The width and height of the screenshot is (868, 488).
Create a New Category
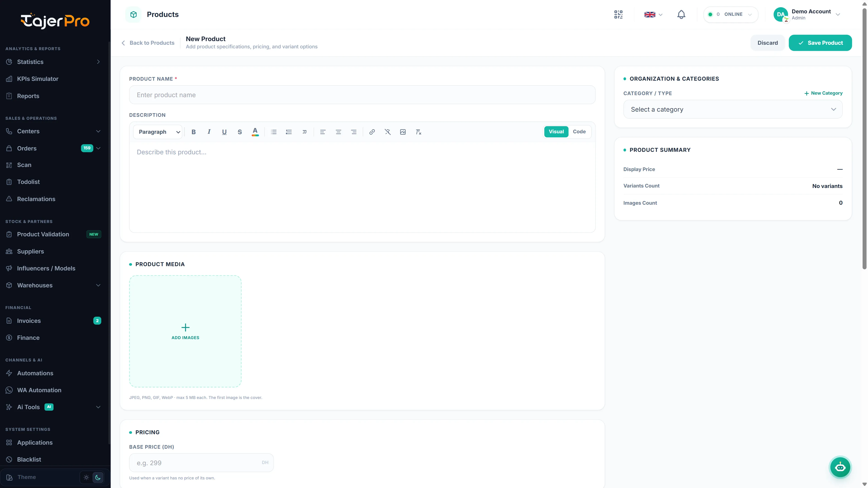click(823, 93)
